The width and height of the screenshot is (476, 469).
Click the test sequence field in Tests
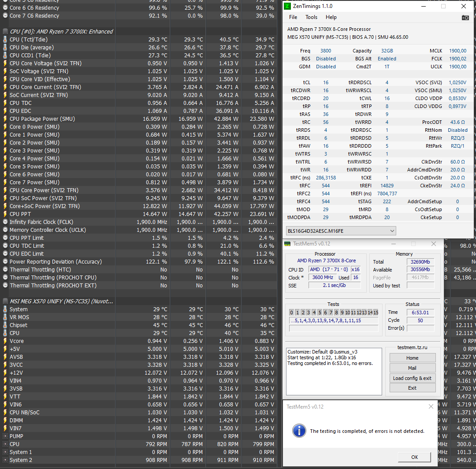[x=334, y=320]
